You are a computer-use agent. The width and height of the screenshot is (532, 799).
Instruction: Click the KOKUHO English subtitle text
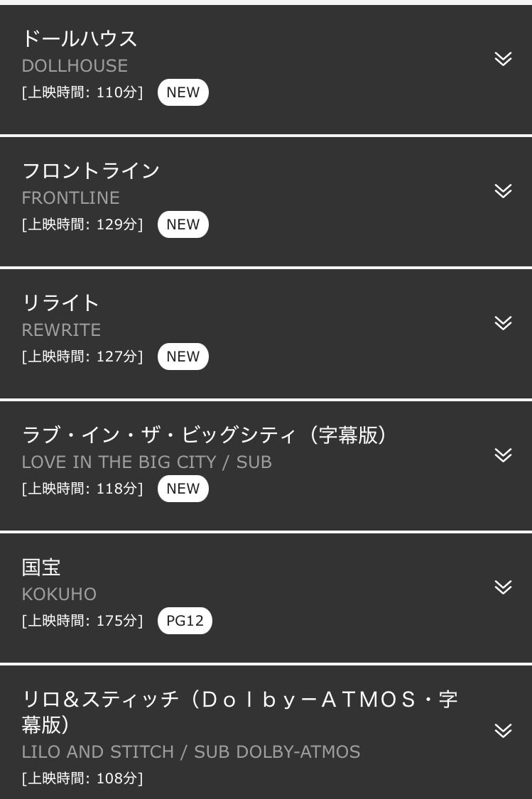pos(59,594)
